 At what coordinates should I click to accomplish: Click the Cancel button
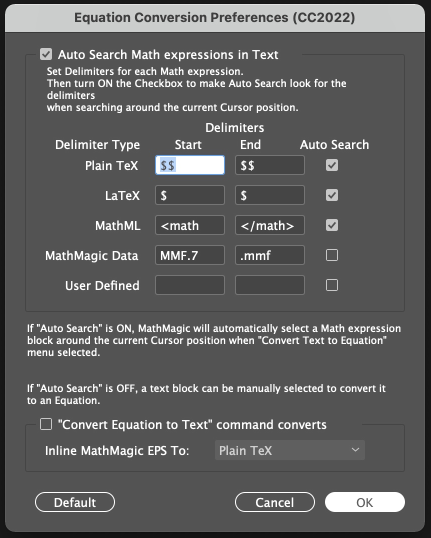(275, 502)
